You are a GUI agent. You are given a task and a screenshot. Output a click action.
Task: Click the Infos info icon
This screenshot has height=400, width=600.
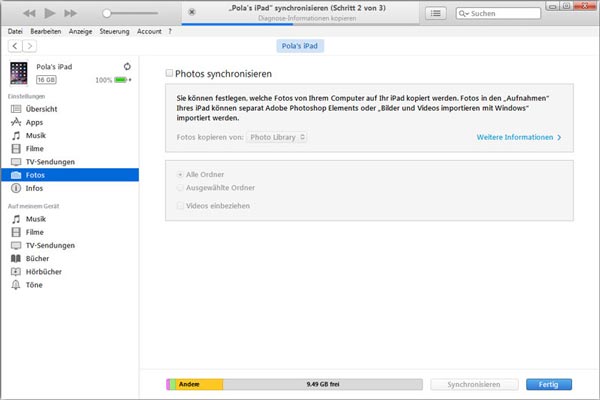[16, 188]
